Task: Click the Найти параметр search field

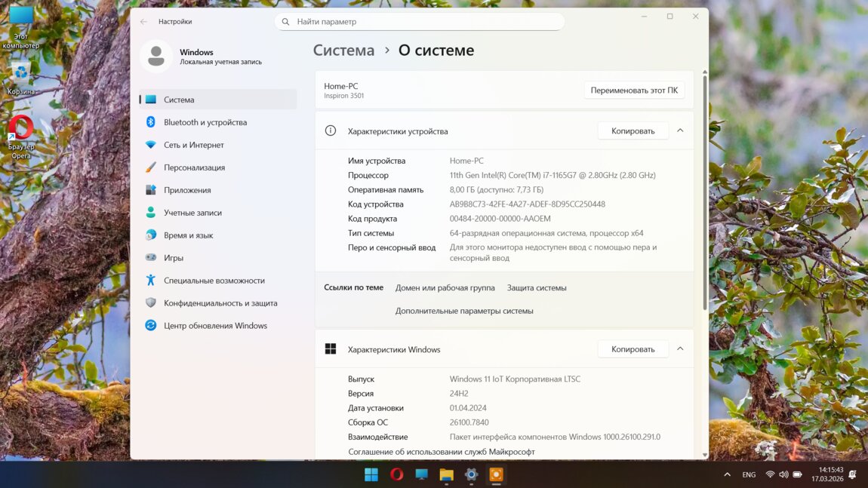Action: [419, 22]
